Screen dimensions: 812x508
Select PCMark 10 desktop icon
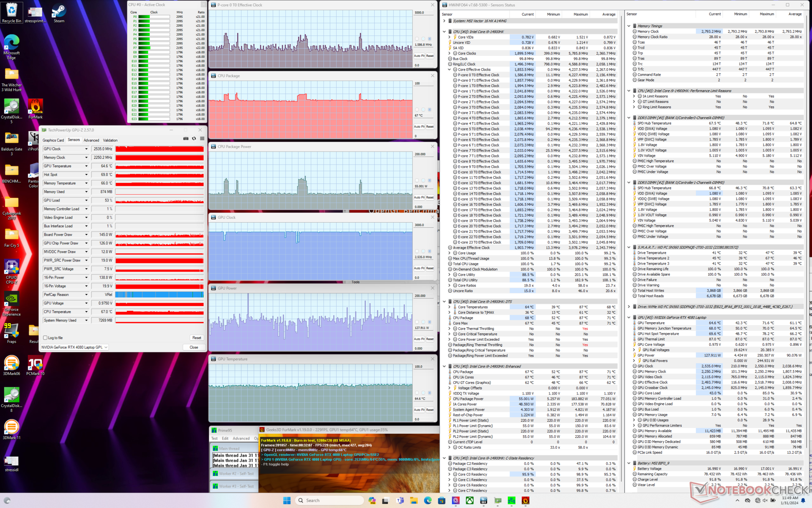(36, 365)
